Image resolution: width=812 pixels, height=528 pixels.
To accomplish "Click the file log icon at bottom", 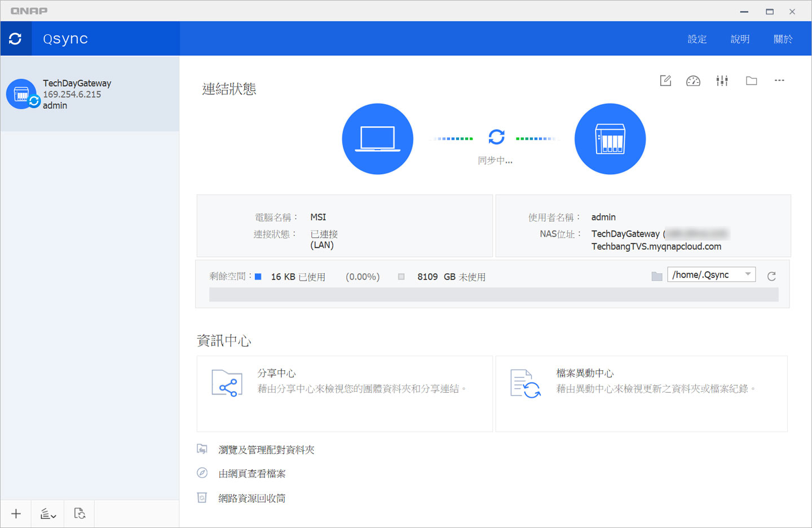I will click(x=80, y=513).
